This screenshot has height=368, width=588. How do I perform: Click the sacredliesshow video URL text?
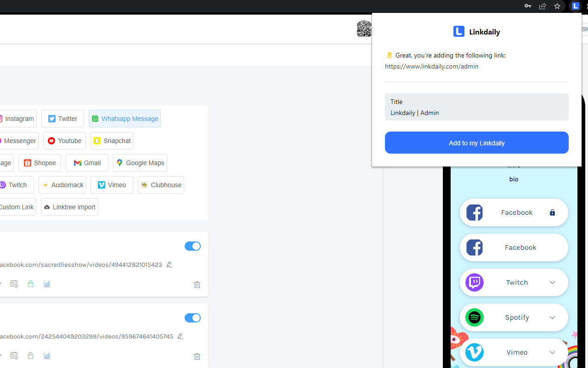coord(81,264)
